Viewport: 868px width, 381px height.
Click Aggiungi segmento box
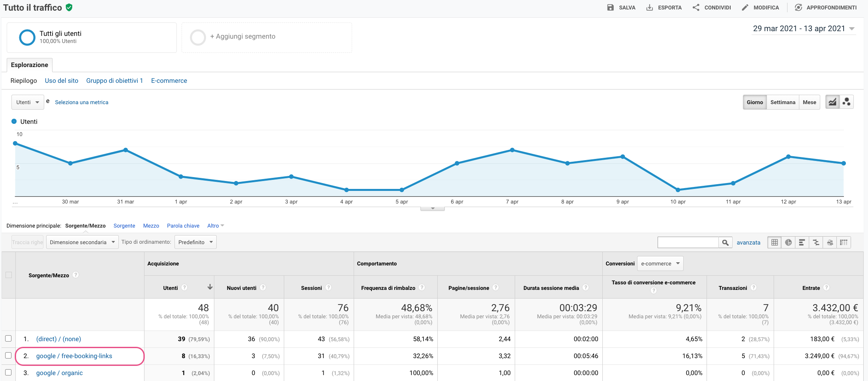[267, 37]
